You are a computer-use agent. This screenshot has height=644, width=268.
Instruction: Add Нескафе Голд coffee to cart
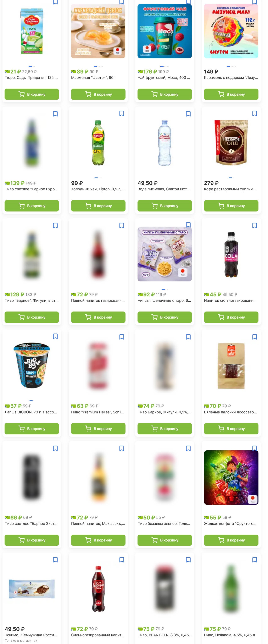(x=231, y=206)
